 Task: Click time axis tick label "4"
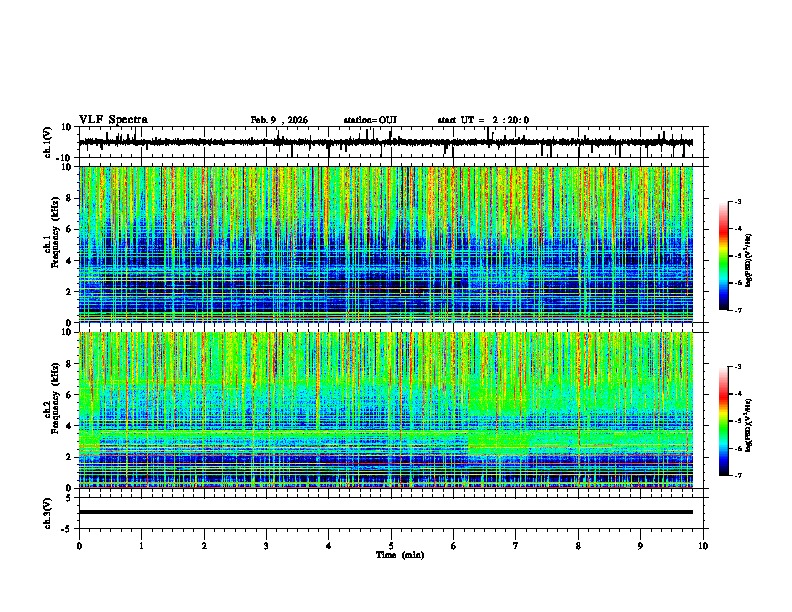click(329, 546)
